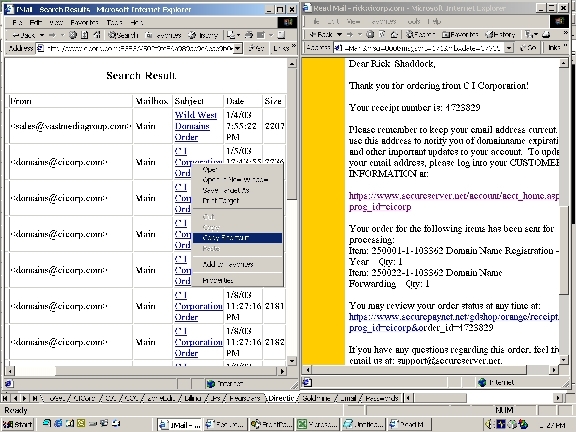Click Edit icon in IMail search toolbar
The height and width of the screenshot is (432, 576).
point(261,35)
